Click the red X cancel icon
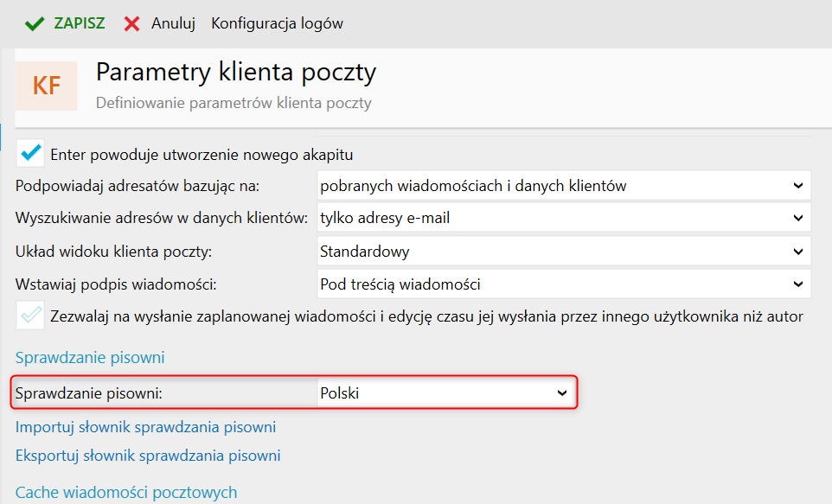This screenshot has height=504, width=832. click(x=132, y=24)
